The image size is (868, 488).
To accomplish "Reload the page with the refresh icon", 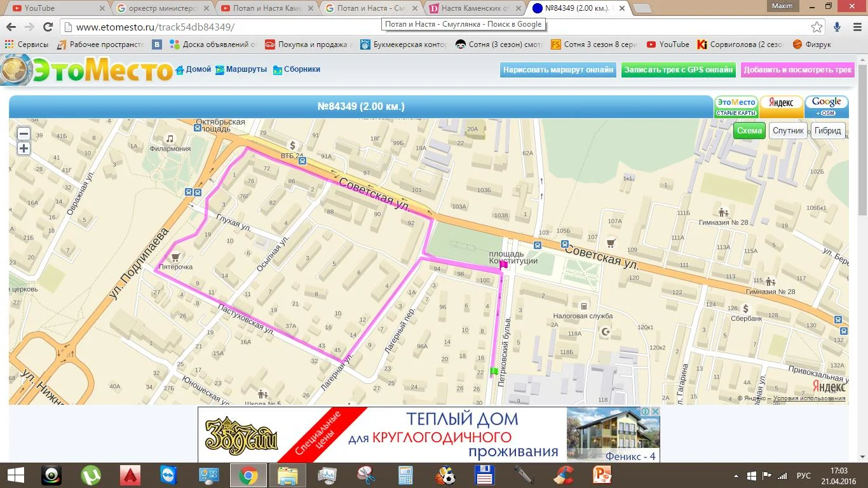I will coord(48,27).
